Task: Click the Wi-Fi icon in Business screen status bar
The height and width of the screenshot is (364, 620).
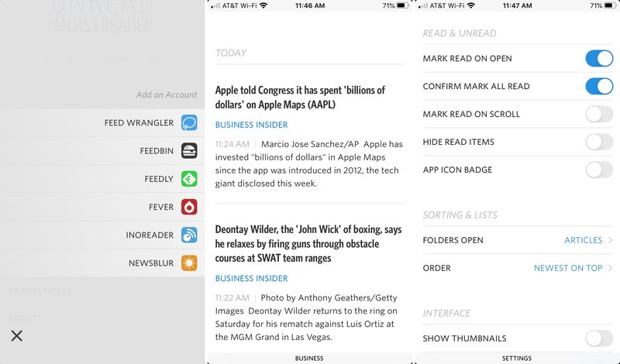Action: point(263,5)
